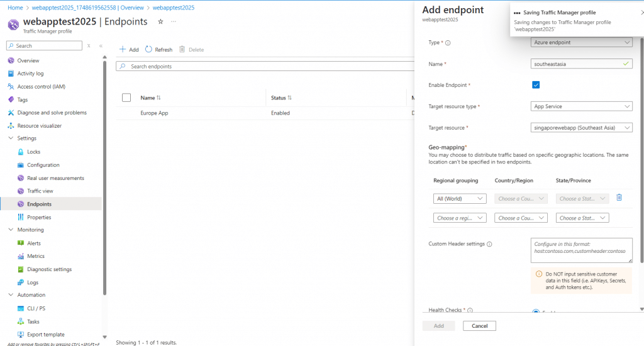Screen dimensions: 644x346
Task: Click the Add endpoint plus icon
Action: tap(123, 50)
